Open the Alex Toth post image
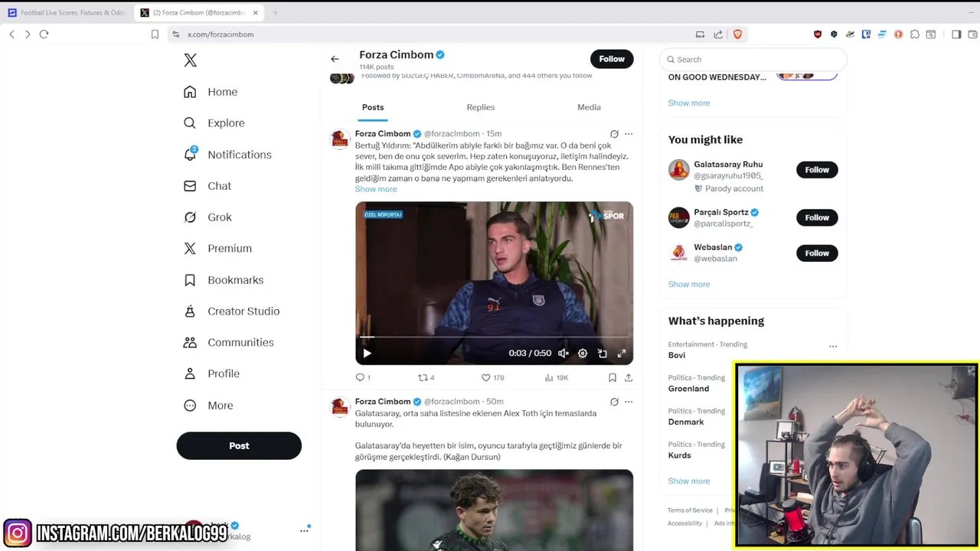 click(x=494, y=510)
